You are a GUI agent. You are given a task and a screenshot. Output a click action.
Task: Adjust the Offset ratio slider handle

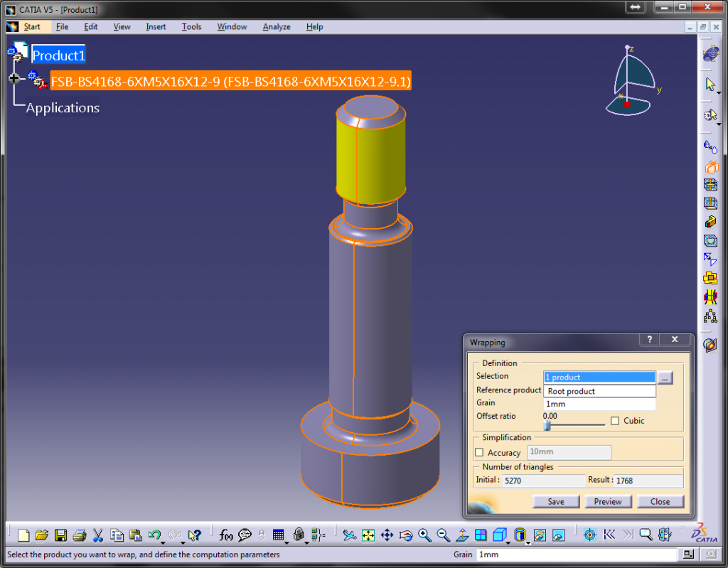click(547, 424)
